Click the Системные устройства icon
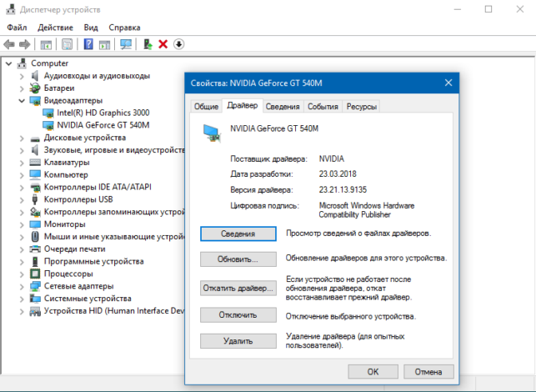The height and width of the screenshot is (392, 536). click(x=35, y=299)
